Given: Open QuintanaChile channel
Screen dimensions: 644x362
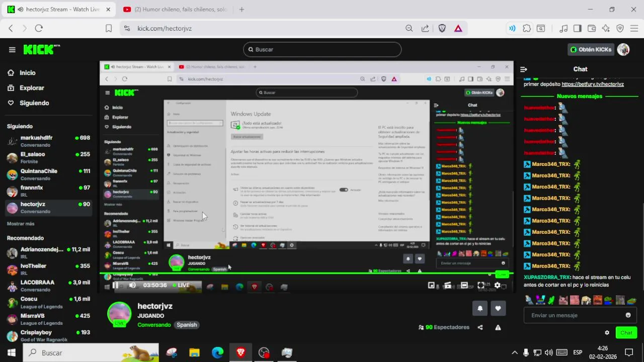Looking at the screenshot, I should coord(48,174).
